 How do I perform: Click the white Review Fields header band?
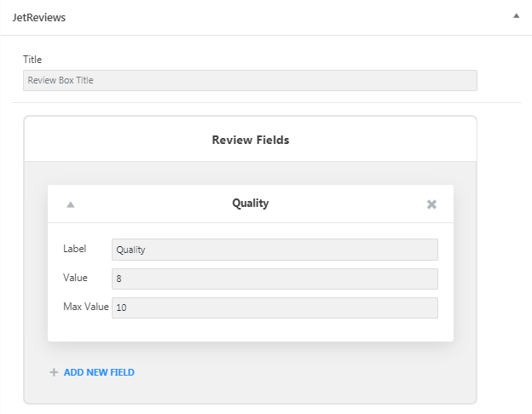pyautogui.click(x=251, y=140)
